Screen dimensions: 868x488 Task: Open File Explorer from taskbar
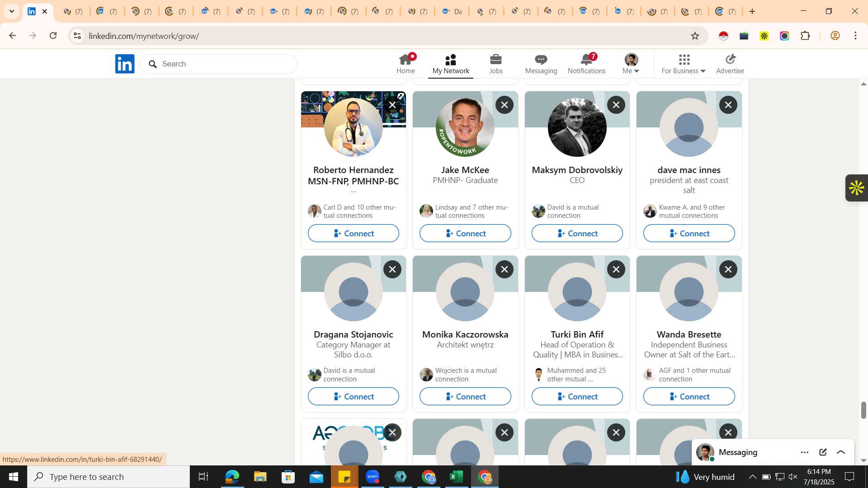pos(260,477)
